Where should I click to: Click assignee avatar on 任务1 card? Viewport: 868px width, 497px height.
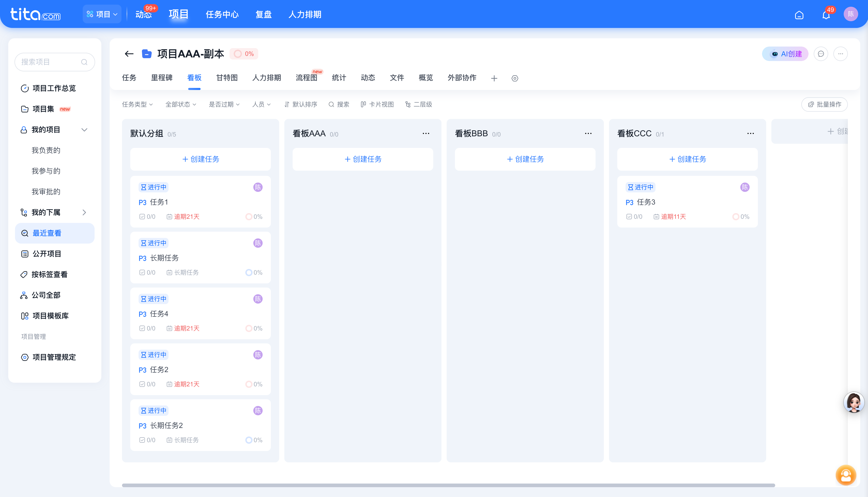(x=258, y=187)
